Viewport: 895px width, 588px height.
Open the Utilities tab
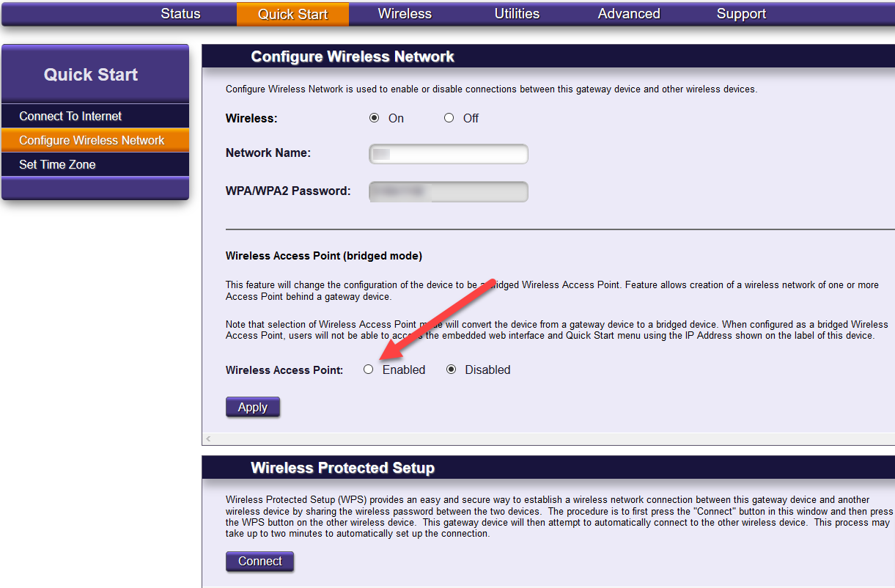coord(517,14)
